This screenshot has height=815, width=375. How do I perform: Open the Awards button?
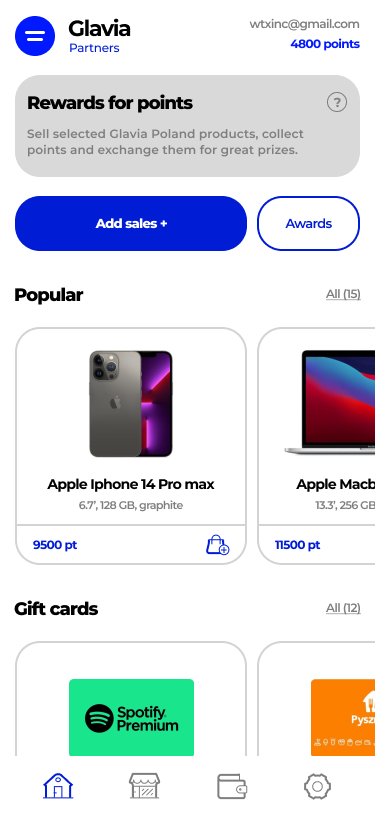pyautogui.click(x=308, y=224)
